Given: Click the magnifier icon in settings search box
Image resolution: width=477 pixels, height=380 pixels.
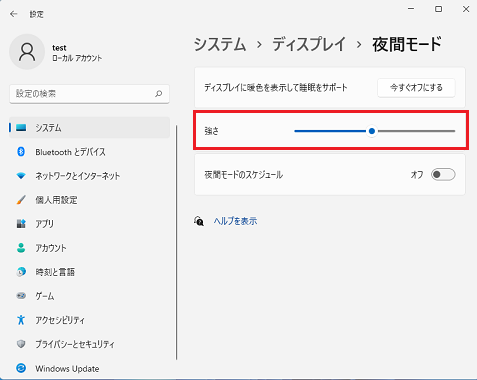Looking at the screenshot, I should (x=159, y=94).
